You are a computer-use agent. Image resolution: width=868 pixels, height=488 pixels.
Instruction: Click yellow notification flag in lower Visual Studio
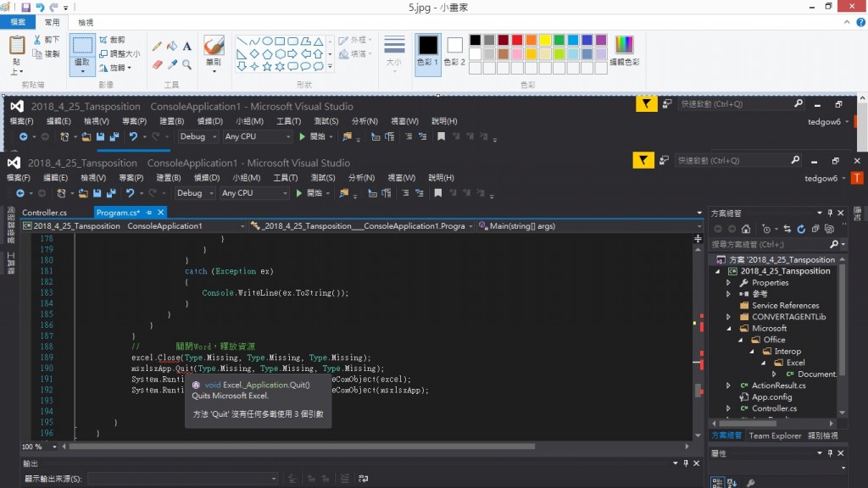(x=643, y=160)
